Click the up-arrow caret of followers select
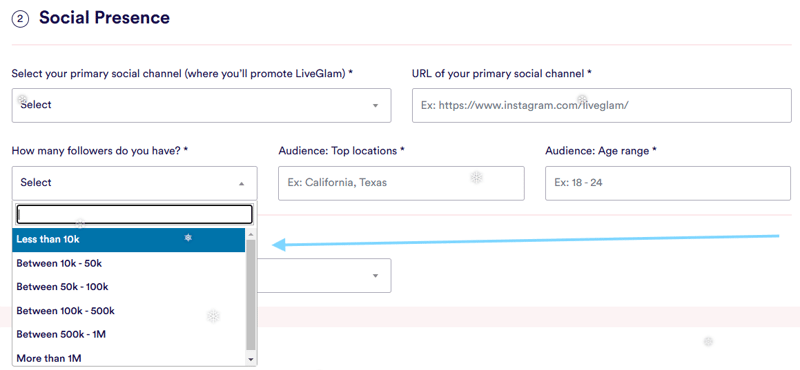The width and height of the screenshot is (800, 370). tap(241, 183)
